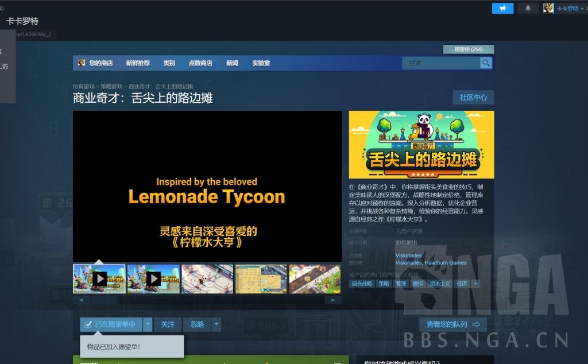The height and width of the screenshot is (364, 588).
Task: Play the second trailer thumbnail
Action: (153, 279)
